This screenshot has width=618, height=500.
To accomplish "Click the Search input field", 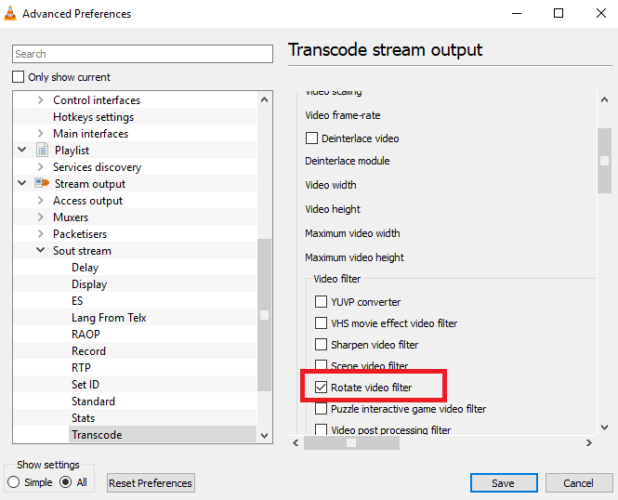I will click(x=142, y=54).
